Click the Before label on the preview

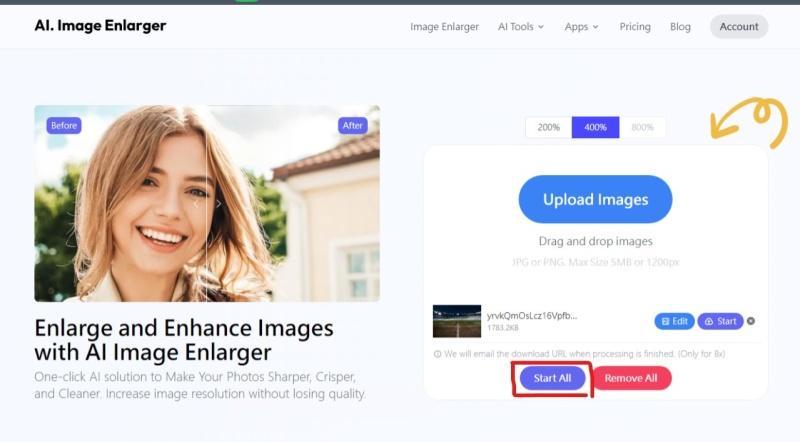click(64, 126)
